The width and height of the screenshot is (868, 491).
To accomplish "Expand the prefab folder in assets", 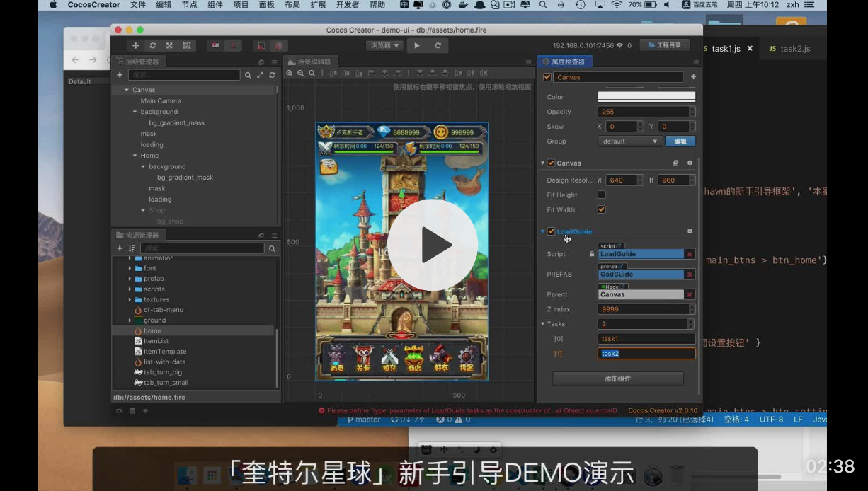I will (130, 279).
